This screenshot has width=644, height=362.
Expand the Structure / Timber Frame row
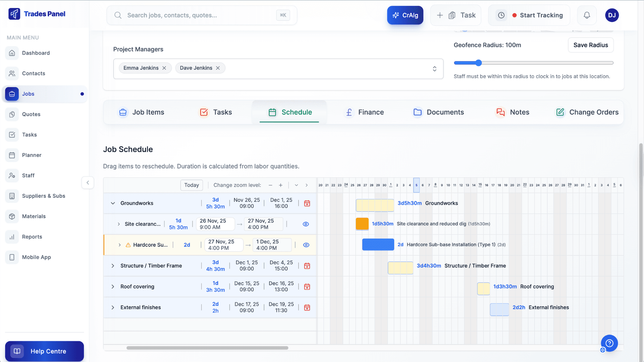(112, 265)
